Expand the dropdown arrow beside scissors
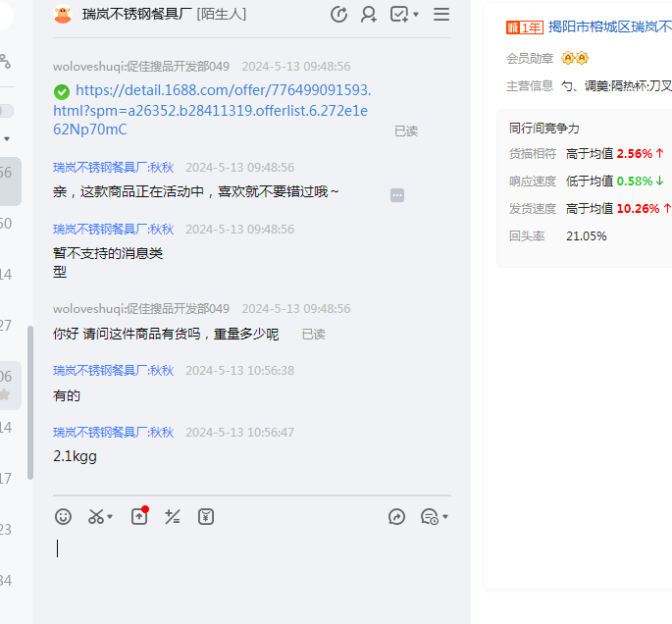The height and width of the screenshot is (624, 672). (x=110, y=517)
